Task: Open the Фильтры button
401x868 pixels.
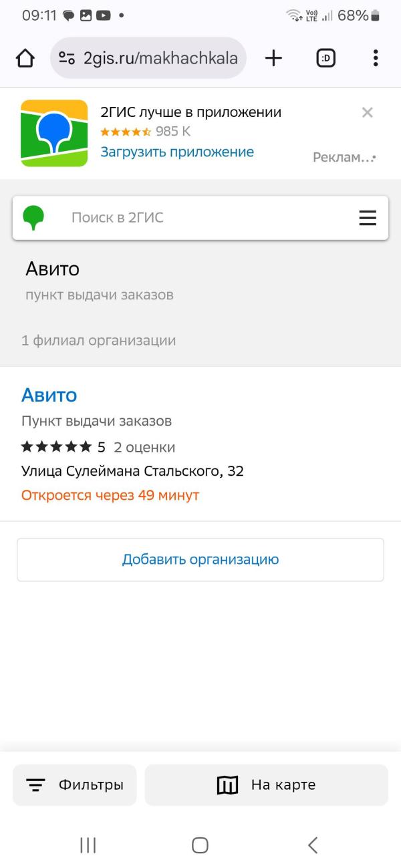Action: pyautogui.click(x=74, y=785)
